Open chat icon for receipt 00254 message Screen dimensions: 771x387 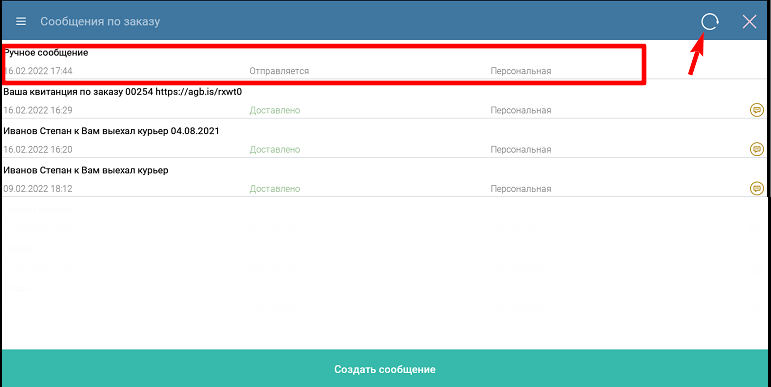757,110
